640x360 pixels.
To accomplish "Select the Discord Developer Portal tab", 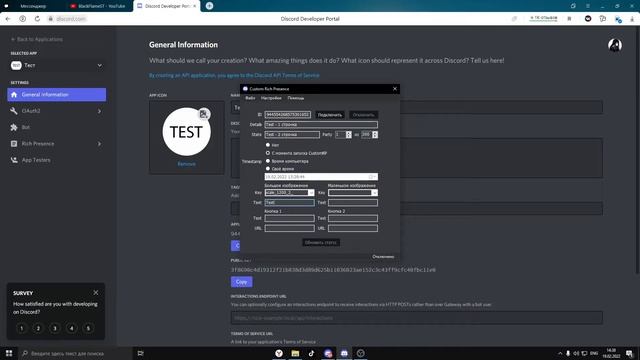I will 167,6.
